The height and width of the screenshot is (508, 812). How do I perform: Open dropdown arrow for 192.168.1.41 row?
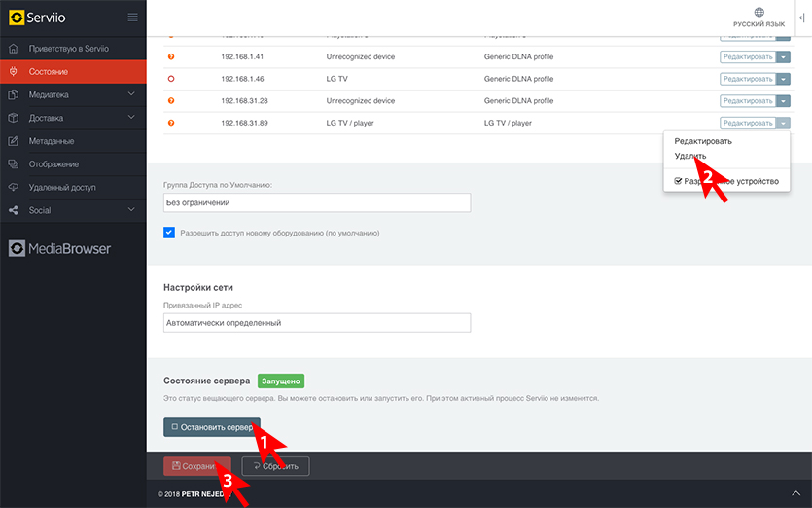click(x=783, y=56)
